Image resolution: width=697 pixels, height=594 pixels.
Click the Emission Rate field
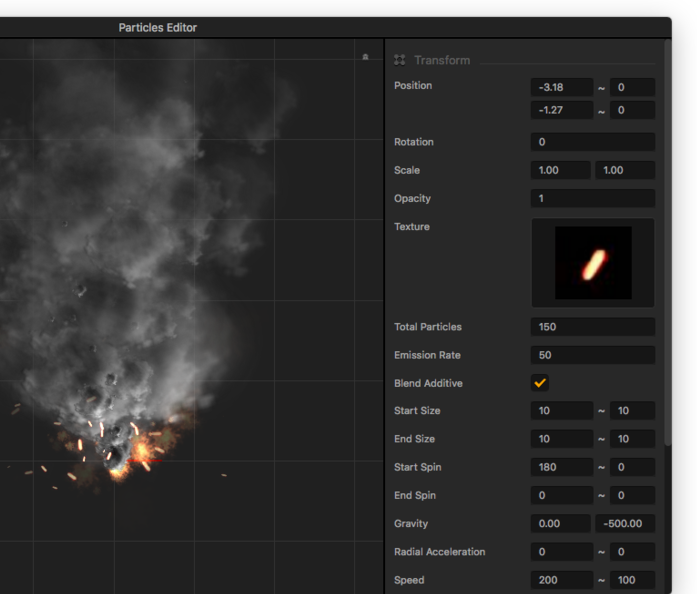593,355
